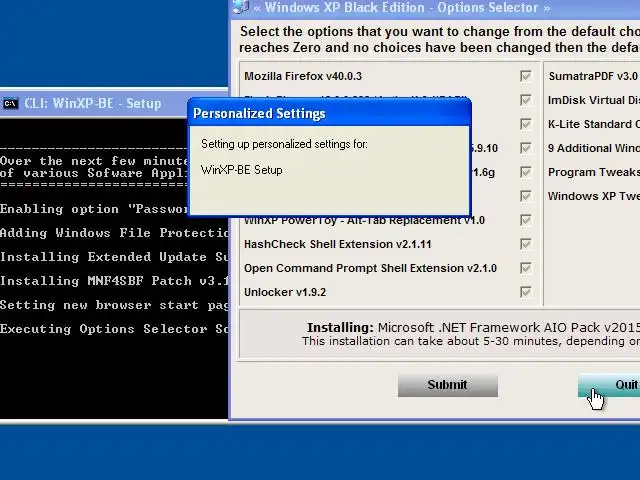Image resolution: width=640 pixels, height=480 pixels.
Task: Click the Mozilla Firefox v40.0.3 label
Action: [x=303, y=76]
